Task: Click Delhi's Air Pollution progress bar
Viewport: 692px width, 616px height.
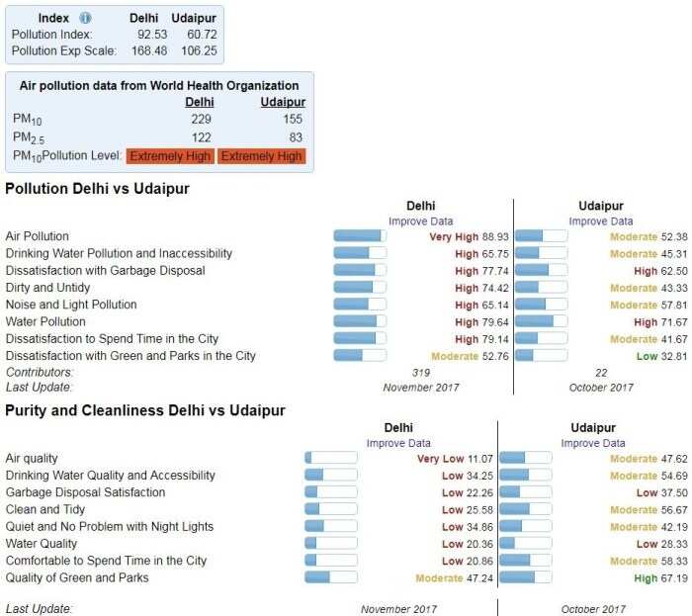Action: click(359, 236)
